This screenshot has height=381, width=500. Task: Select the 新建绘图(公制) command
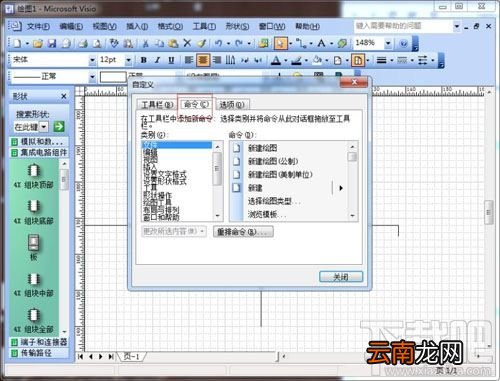click(273, 162)
